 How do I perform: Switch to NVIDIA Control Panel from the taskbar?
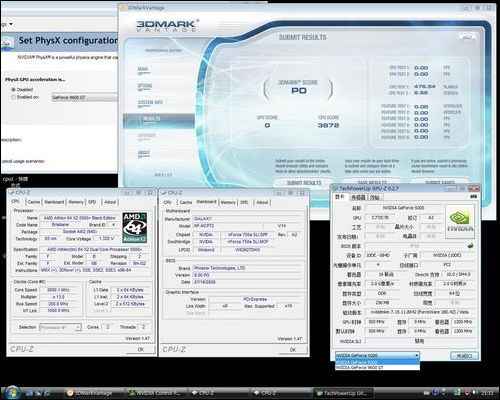[x=155, y=394]
